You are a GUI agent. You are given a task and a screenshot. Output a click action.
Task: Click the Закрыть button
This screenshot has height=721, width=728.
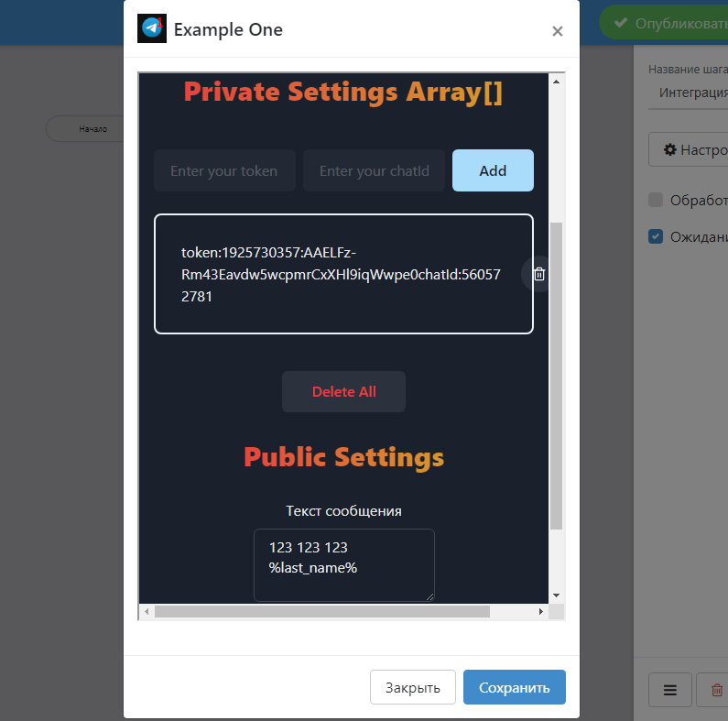[412, 687]
